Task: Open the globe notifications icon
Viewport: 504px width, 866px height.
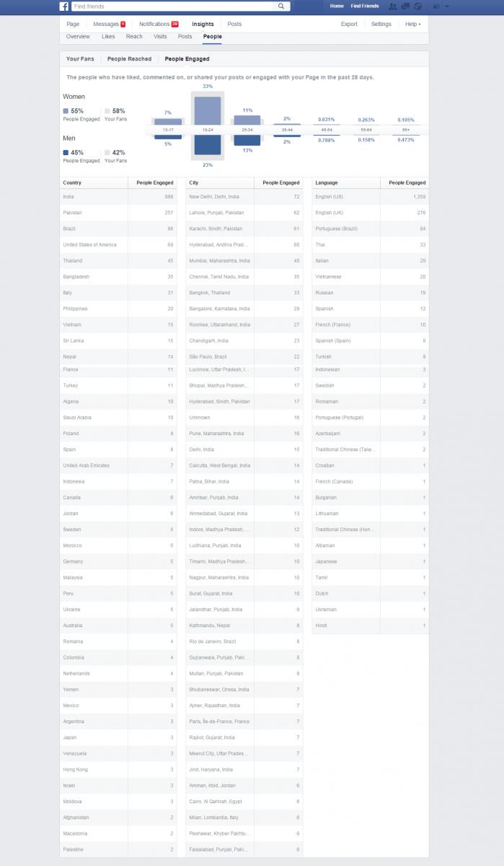Action: click(417, 6)
